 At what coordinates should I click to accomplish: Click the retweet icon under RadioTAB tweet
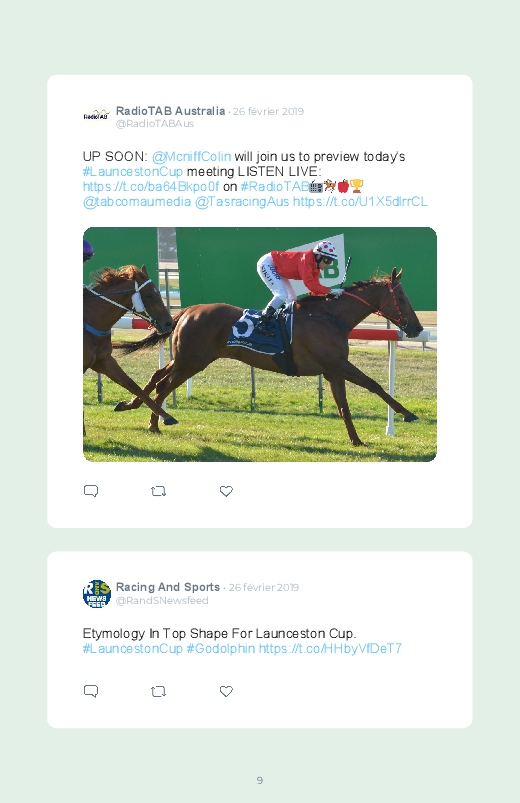[x=158, y=491]
